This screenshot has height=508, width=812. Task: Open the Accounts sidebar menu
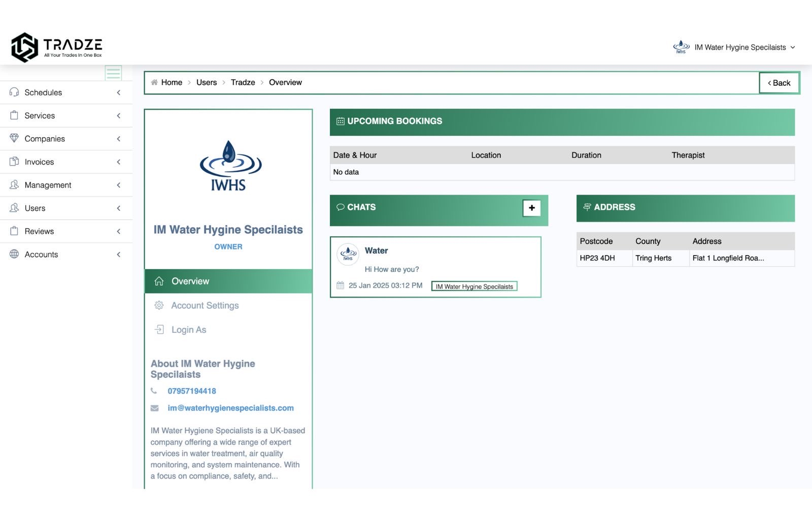click(66, 254)
